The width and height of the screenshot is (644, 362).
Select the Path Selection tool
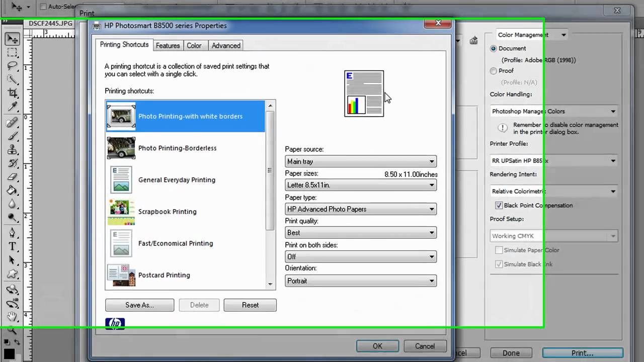coord(13,260)
